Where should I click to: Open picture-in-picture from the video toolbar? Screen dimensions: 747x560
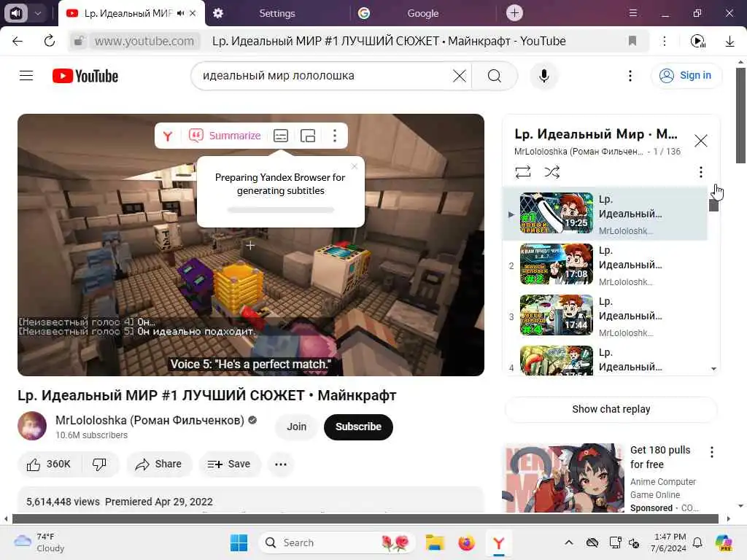tap(308, 136)
